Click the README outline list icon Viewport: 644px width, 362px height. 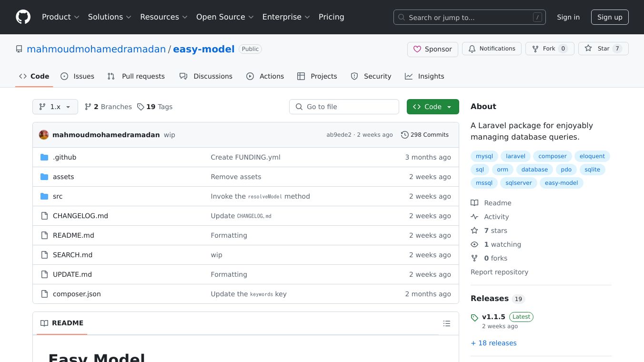(x=446, y=323)
